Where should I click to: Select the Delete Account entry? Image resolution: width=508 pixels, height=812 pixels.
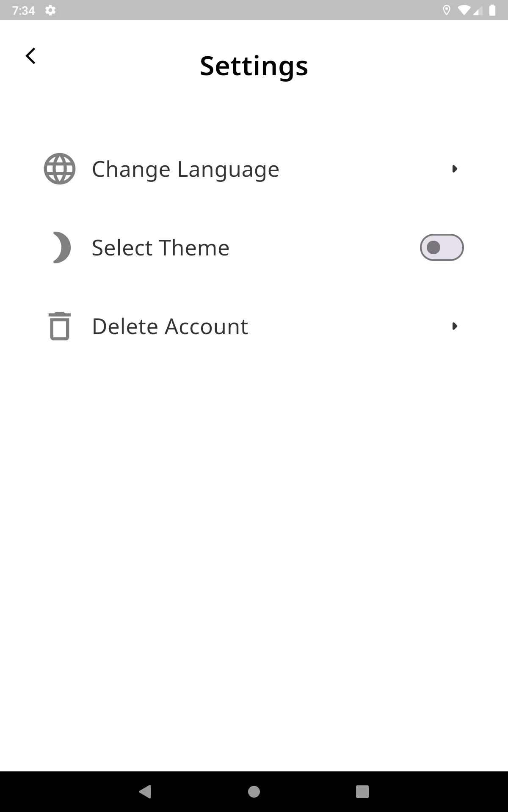[x=170, y=326]
